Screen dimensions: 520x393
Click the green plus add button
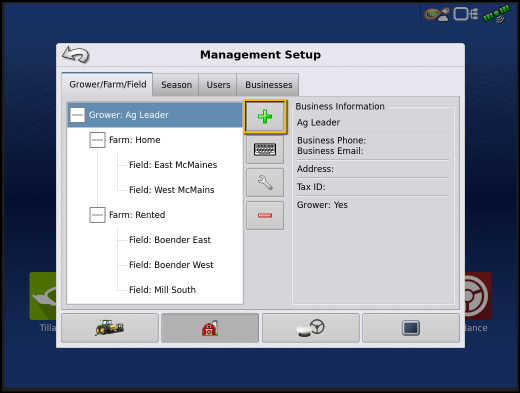[x=265, y=117]
